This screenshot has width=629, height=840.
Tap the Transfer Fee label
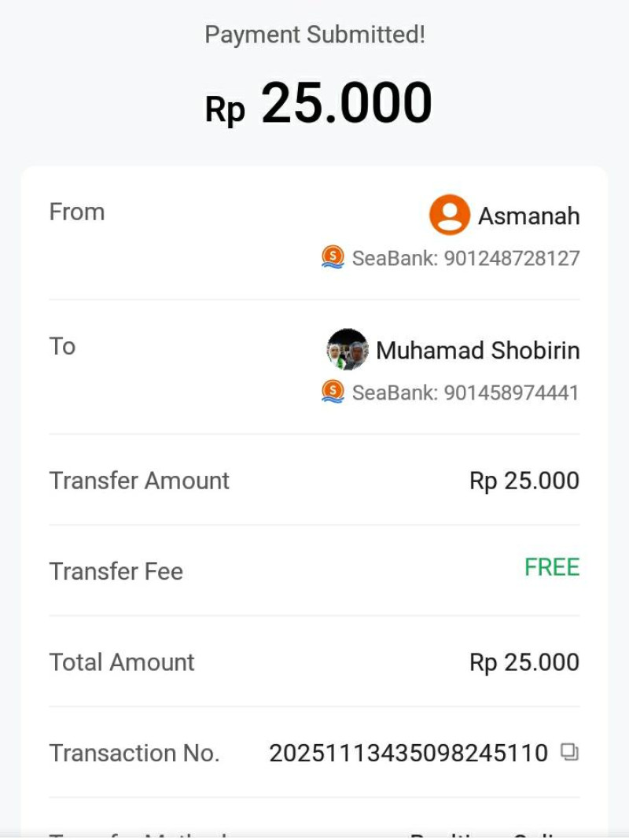[x=116, y=571]
